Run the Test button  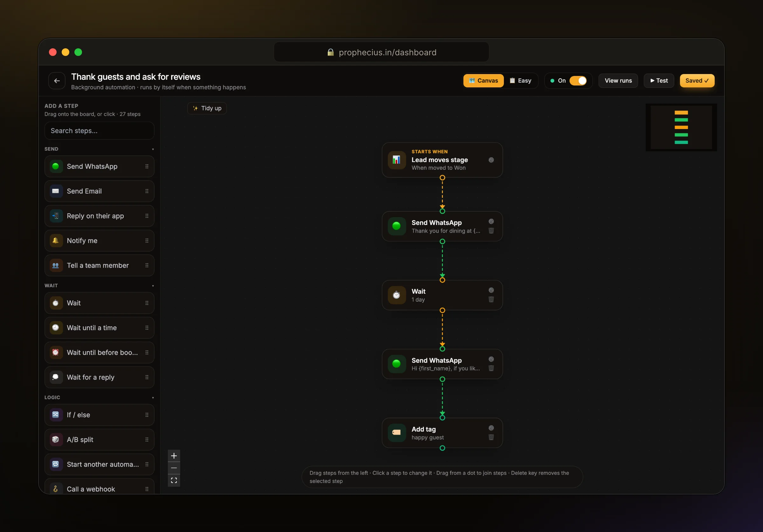[x=659, y=81]
